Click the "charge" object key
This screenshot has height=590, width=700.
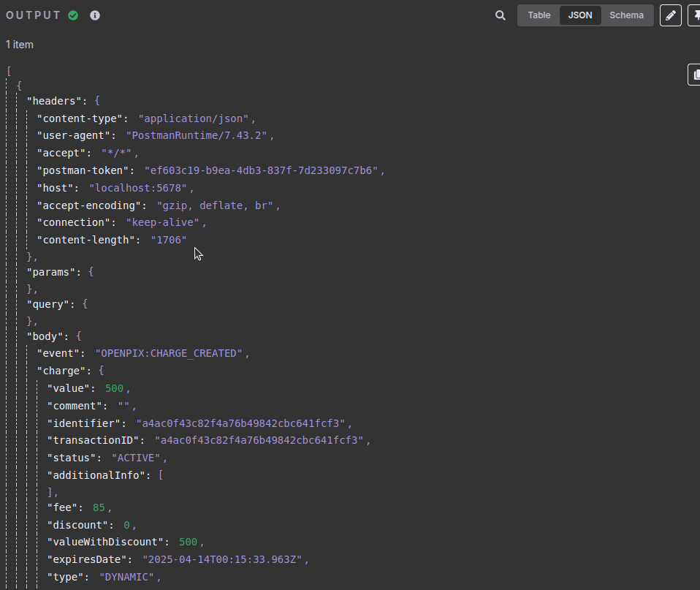coord(64,371)
